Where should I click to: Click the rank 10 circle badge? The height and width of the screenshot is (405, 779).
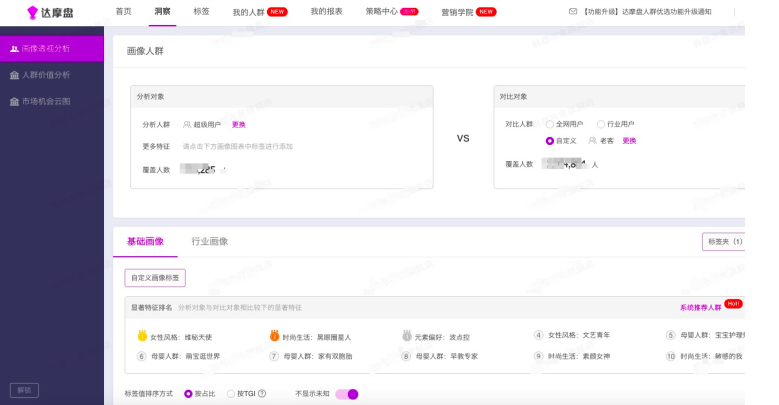point(671,356)
